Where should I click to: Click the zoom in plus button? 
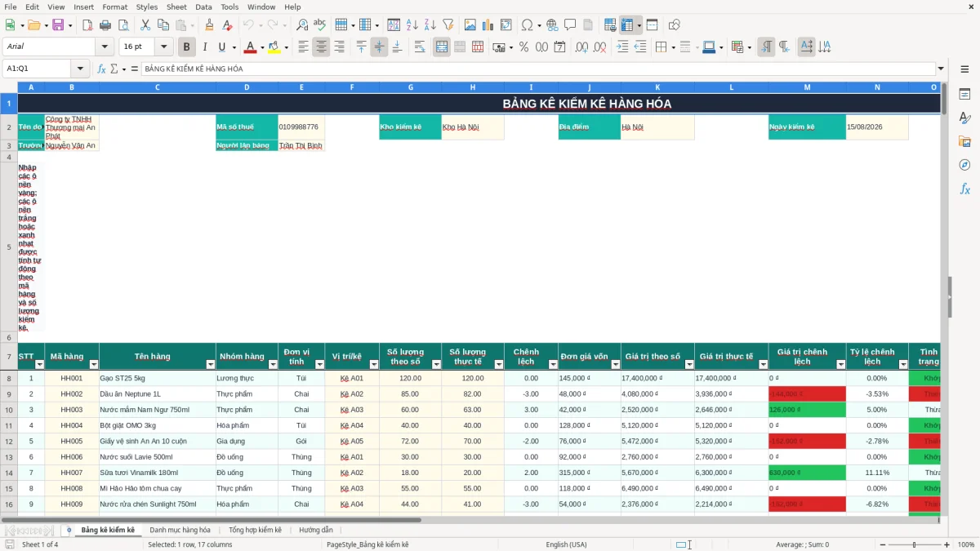[x=947, y=544]
